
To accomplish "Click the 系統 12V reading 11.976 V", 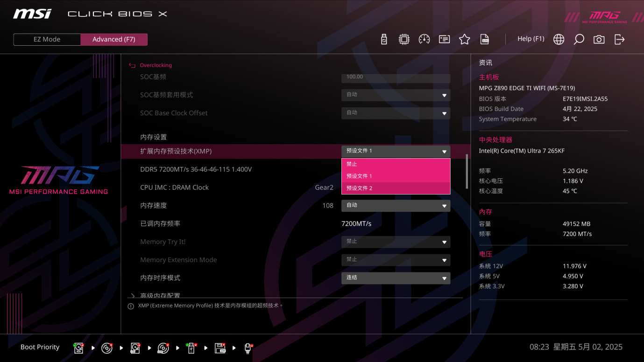I will pyautogui.click(x=574, y=266).
